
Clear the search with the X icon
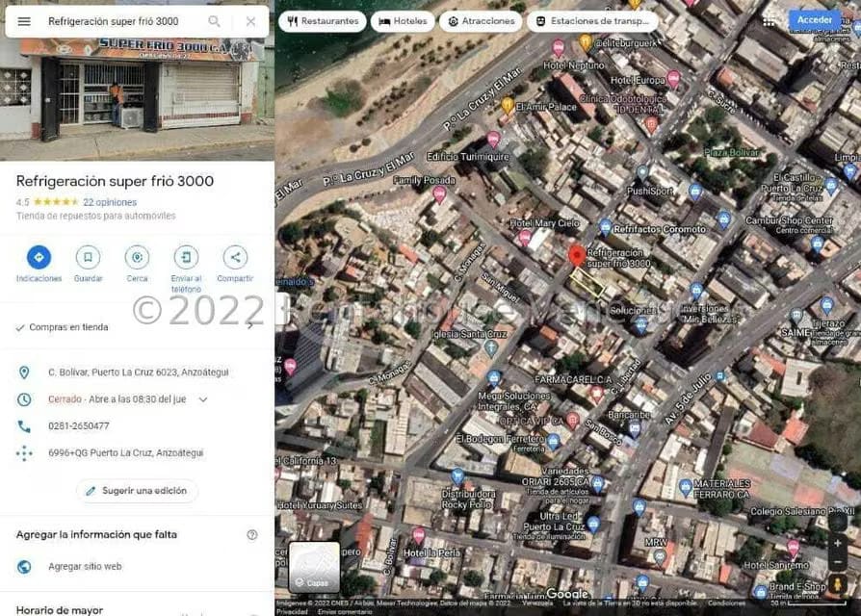point(250,21)
